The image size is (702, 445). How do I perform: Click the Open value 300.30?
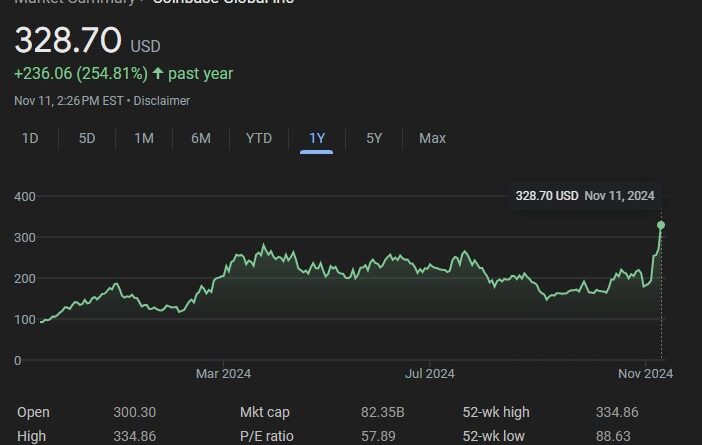[134, 412]
